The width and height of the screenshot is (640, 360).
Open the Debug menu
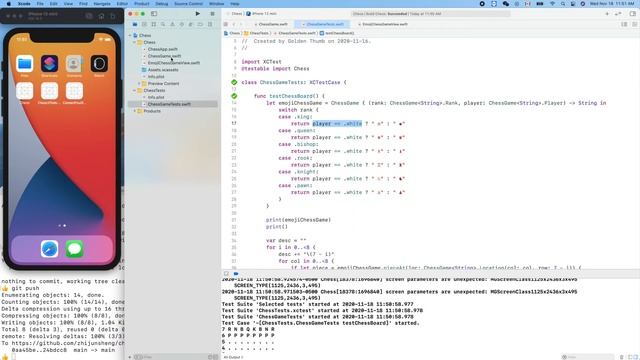tap(161, 4)
